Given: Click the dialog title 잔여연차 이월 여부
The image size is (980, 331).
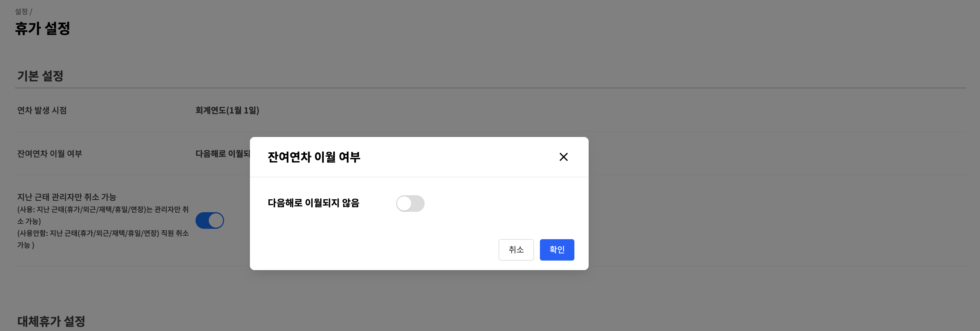Looking at the screenshot, I should coord(313,157).
